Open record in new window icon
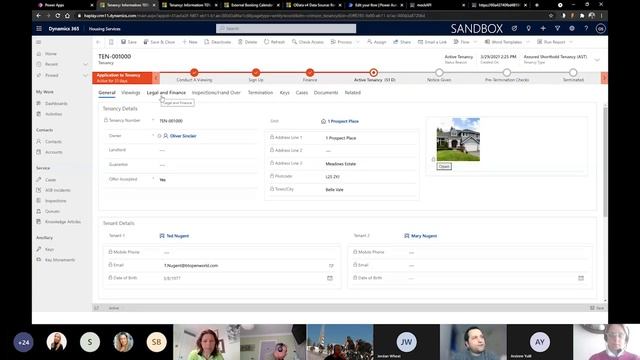This screenshot has width=640, height=360. 111,42
